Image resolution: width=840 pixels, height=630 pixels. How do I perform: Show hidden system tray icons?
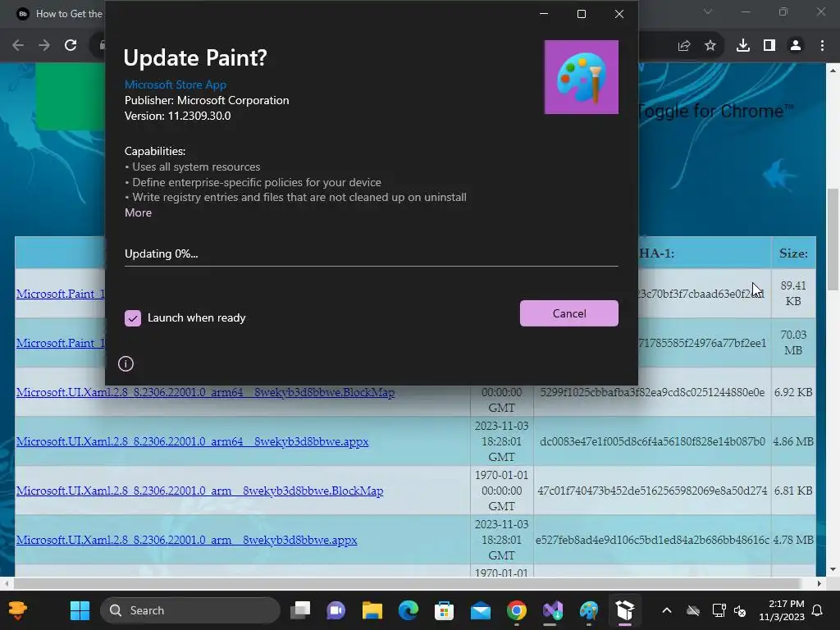(667, 610)
